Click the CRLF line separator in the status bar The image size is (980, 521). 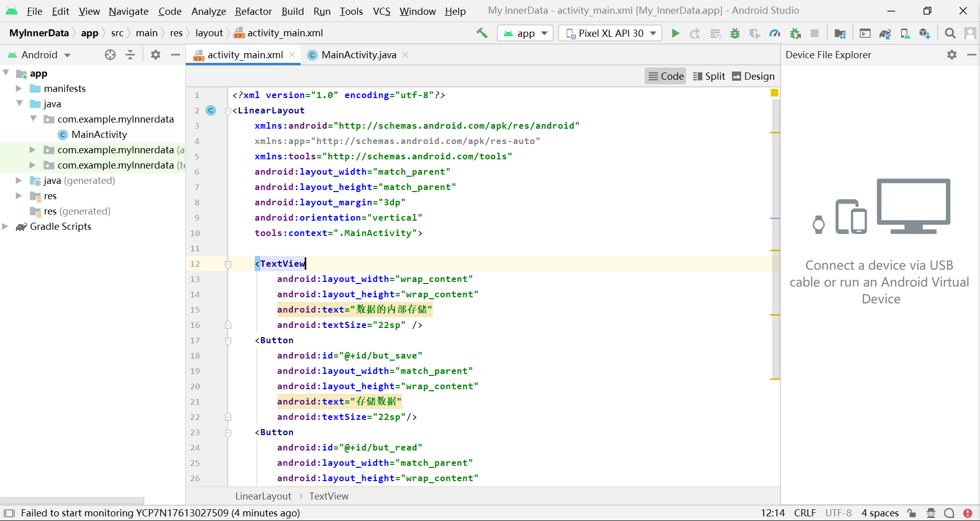pyautogui.click(x=804, y=513)
